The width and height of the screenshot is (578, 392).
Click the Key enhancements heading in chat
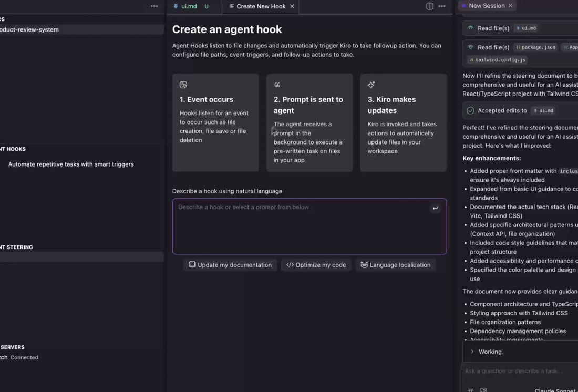tap(492, 158)
